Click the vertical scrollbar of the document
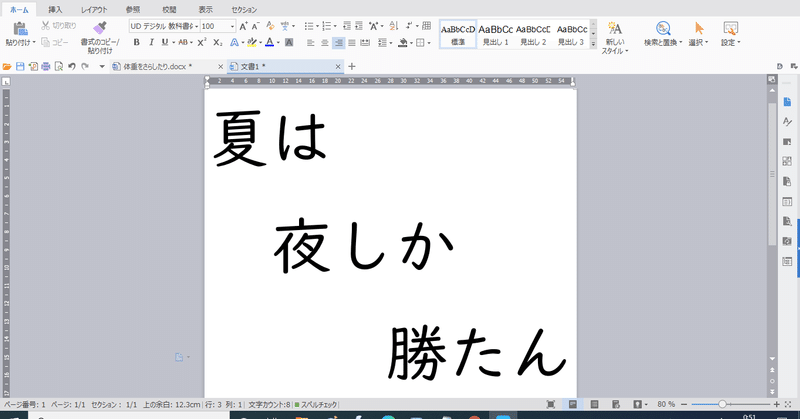Screen dimensions: 800x419 click(772, 175)
